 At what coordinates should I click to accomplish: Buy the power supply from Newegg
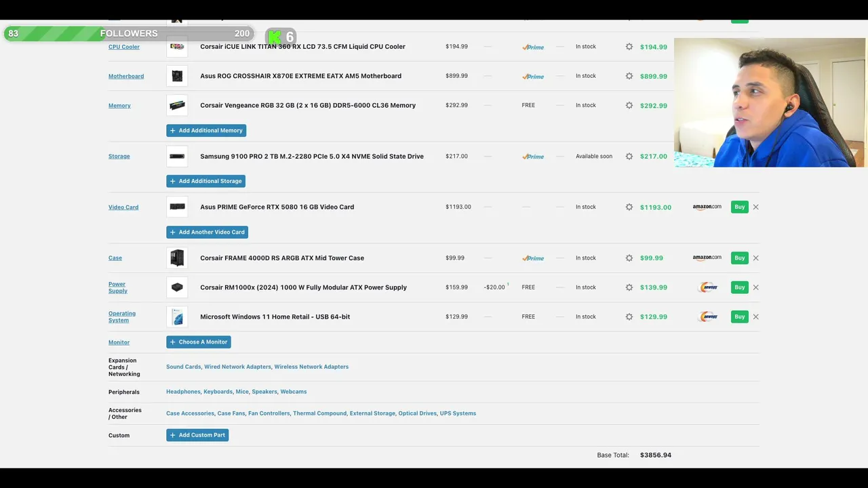click(x=739, y=287)
